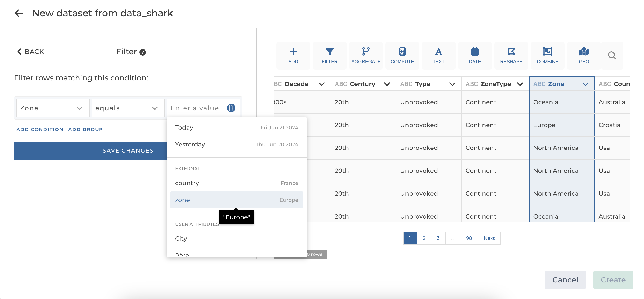Expand the Century column header menu
Image resolution: width=644 pixels, height=299 pixels.
(x=387, y=84)
